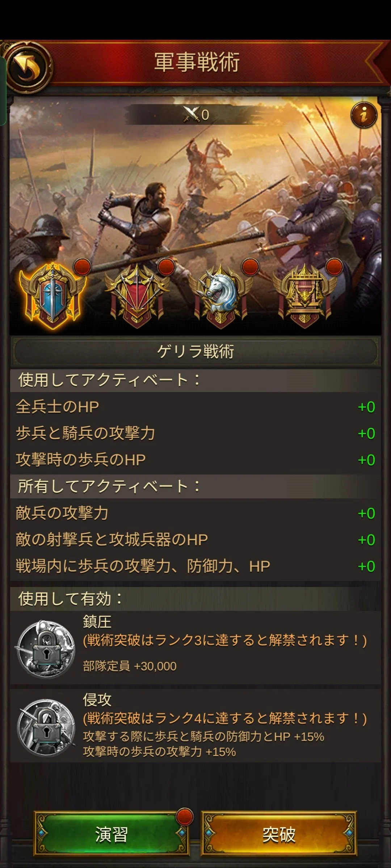Tap the locked 鎮圧 skill icon

[x=46, y=649]
